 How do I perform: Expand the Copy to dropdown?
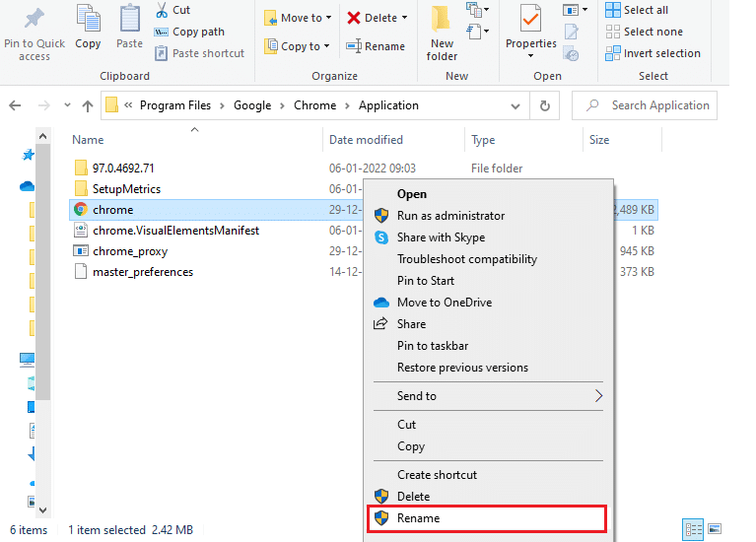[326, 46]
